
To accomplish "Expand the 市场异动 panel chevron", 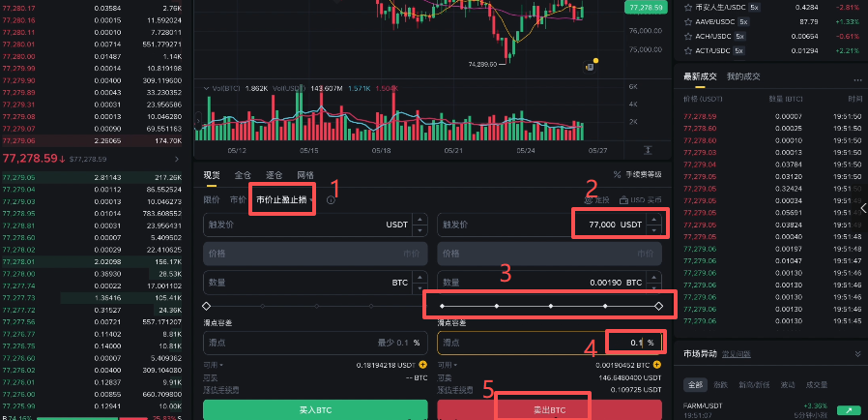I will [857, 353].
